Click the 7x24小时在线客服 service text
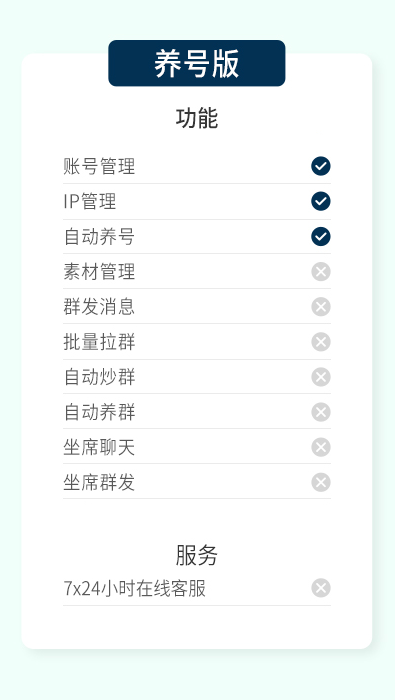Viewport: 395px width, 700px height. (134, 588)
